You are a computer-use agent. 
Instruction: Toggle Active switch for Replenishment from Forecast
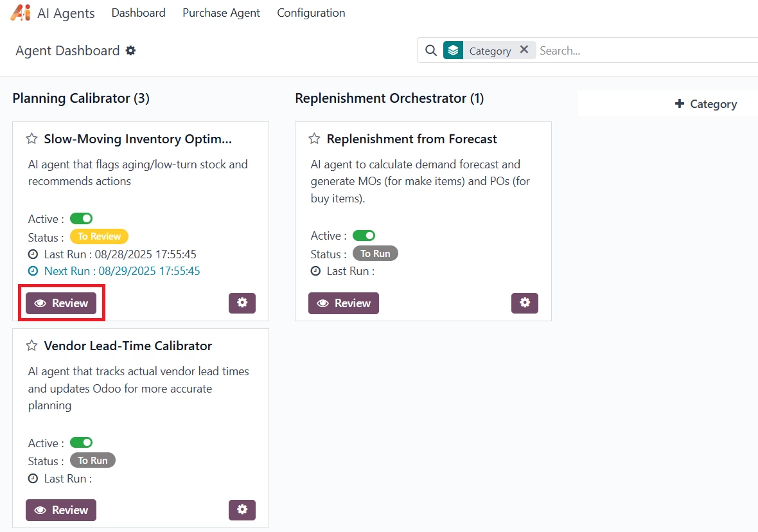(x=364, y=236)
